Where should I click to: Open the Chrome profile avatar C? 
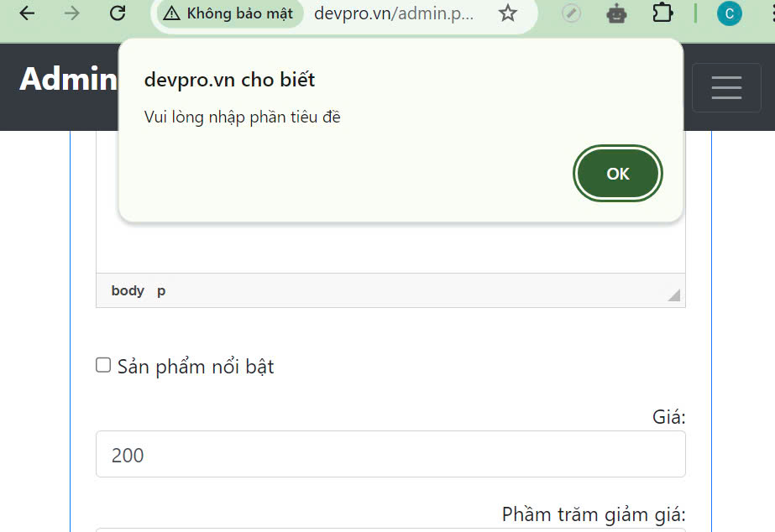tap(728, 13)
